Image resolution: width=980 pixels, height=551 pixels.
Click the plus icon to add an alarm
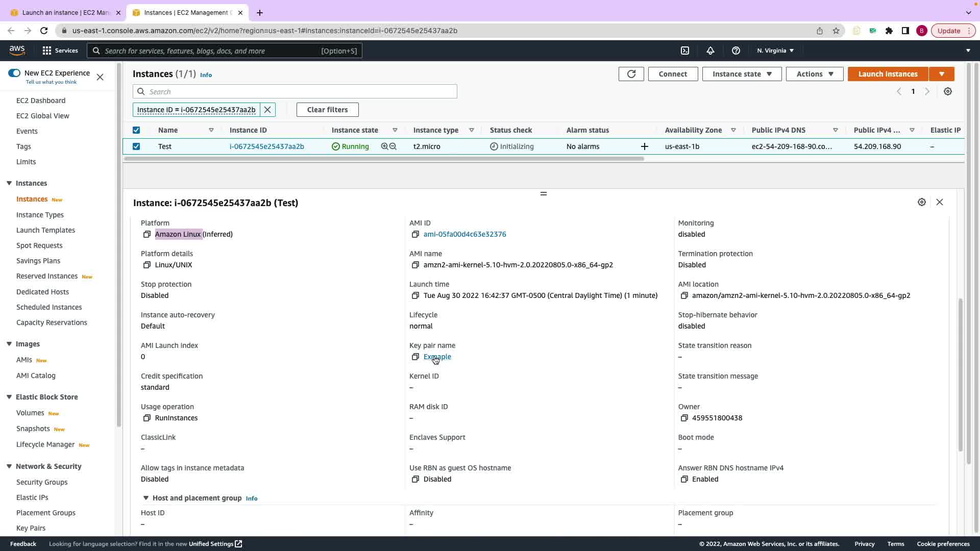click(644, 146)
